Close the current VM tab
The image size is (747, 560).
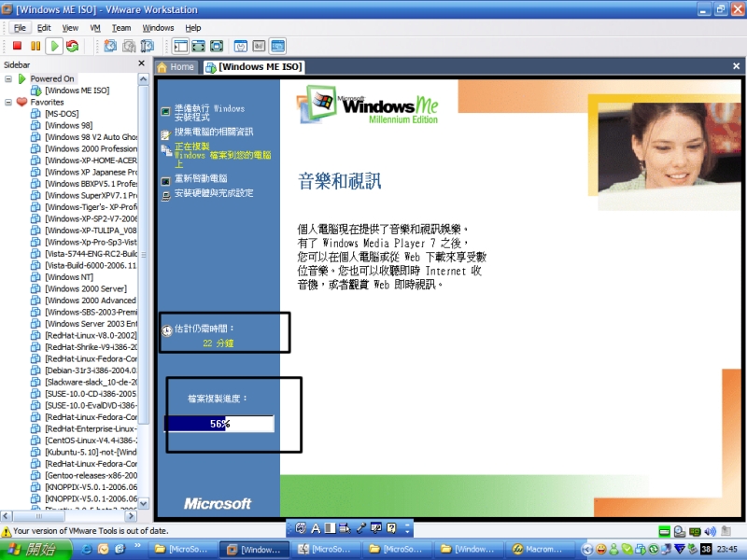[x=736, y=66]
